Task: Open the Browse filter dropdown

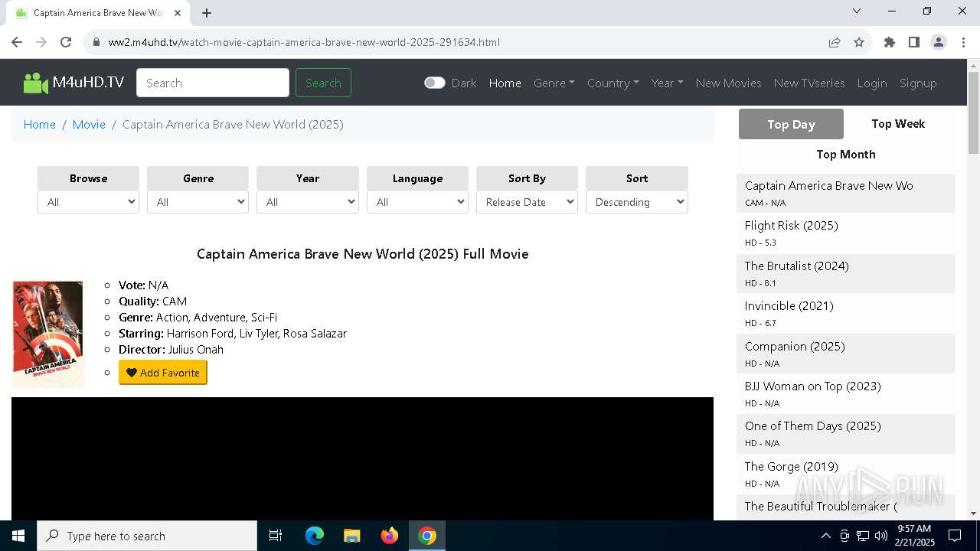Action: pos(88,202)
